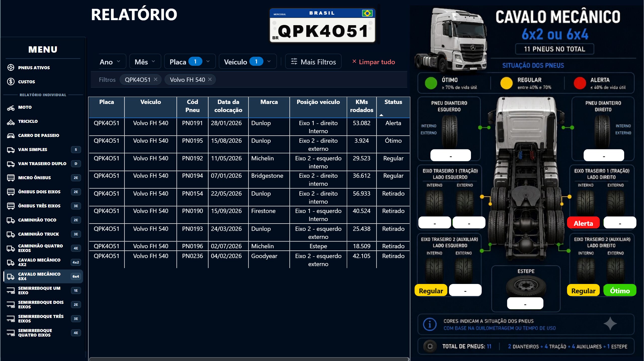The height and width of the screenshot is (361, 644).
Task: Select the Semirreboque Um Eixo icon
Action: pos(11,291)
